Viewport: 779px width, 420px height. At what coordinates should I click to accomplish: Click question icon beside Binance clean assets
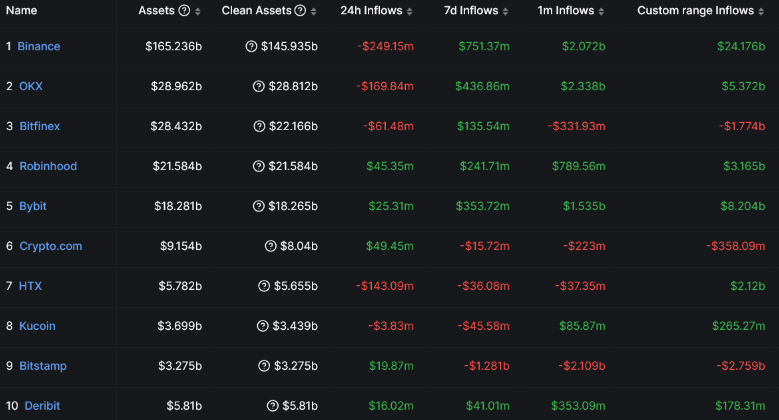click(251, 46)
